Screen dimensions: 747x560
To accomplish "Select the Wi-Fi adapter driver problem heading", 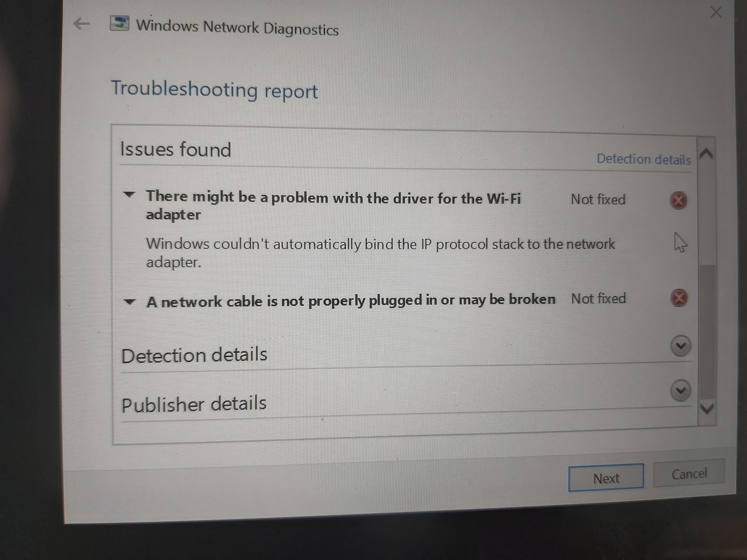I will 333,206.
